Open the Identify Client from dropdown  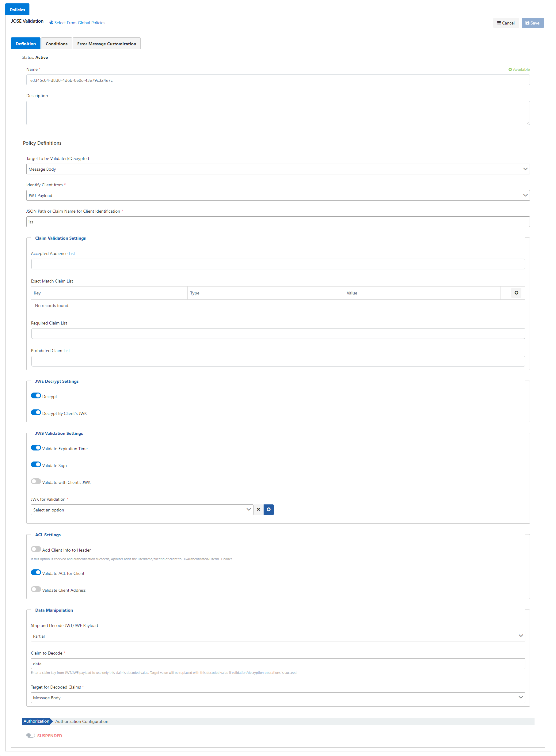tap(278, 196)
